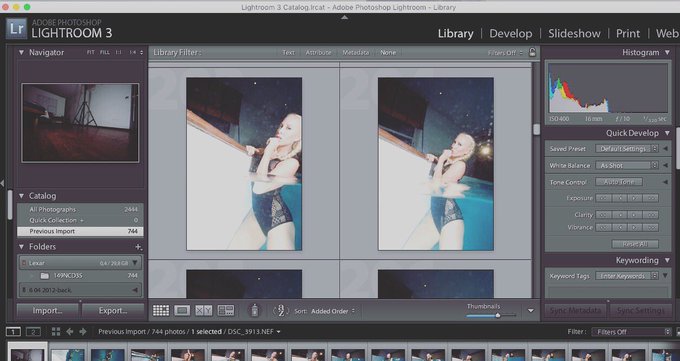Go forward with filmstrip right arrow
Image resolution: width=680 pixels, height=361 pixels.
click(83, 332)
